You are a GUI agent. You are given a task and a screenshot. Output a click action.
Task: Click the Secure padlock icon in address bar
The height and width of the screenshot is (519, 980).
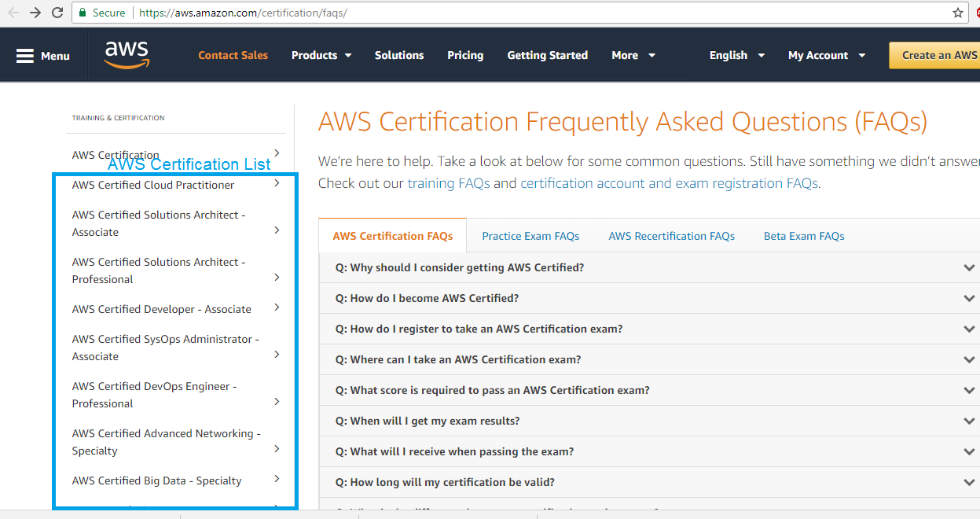[x=82, y=13]
